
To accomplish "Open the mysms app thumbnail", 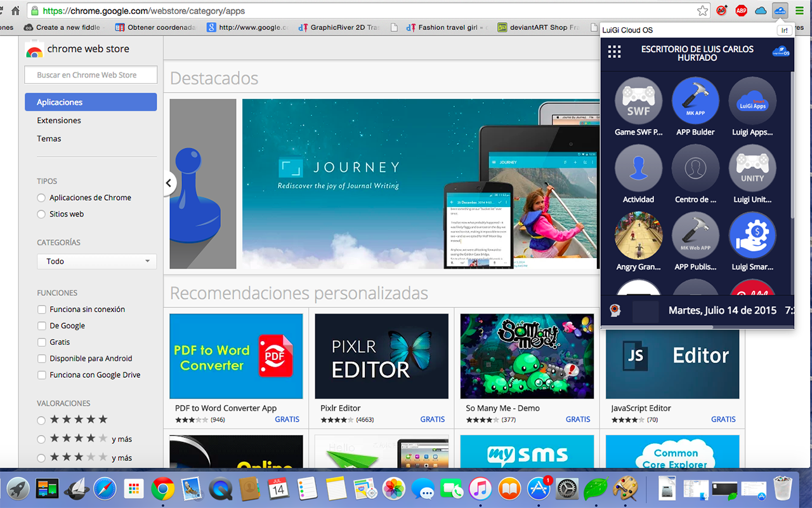I will (x=527, y=451).
